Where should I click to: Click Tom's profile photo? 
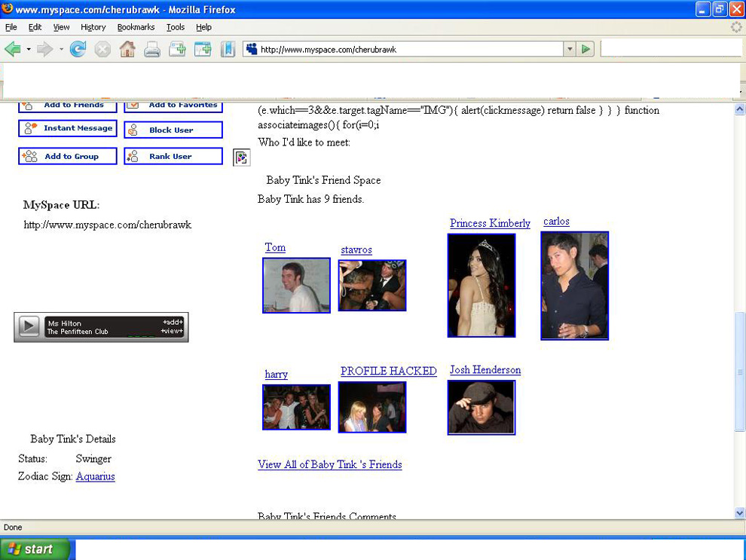click(x=296, y=286)
